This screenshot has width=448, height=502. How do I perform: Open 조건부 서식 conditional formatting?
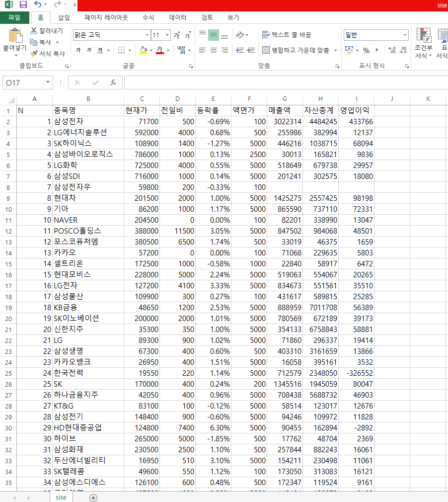[x=423, y=43]
